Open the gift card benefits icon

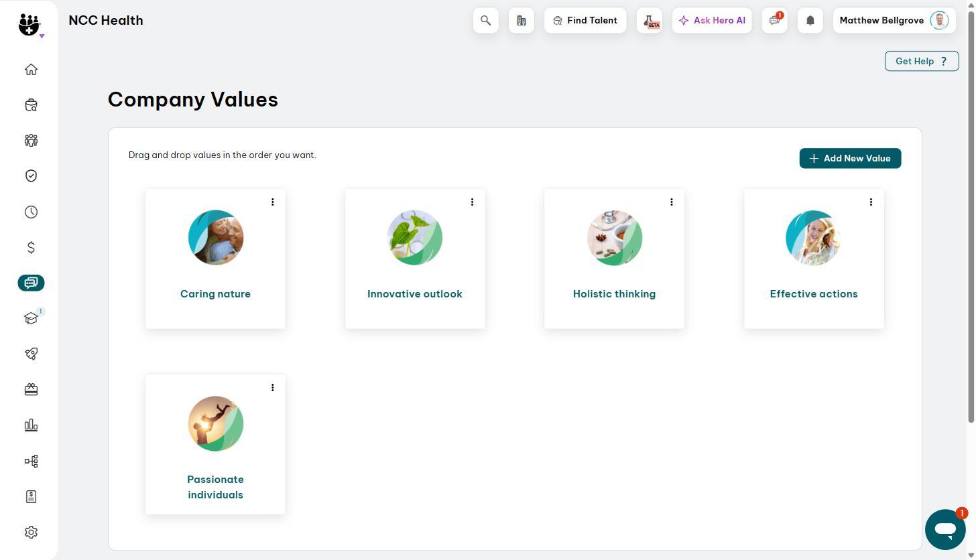31,390
